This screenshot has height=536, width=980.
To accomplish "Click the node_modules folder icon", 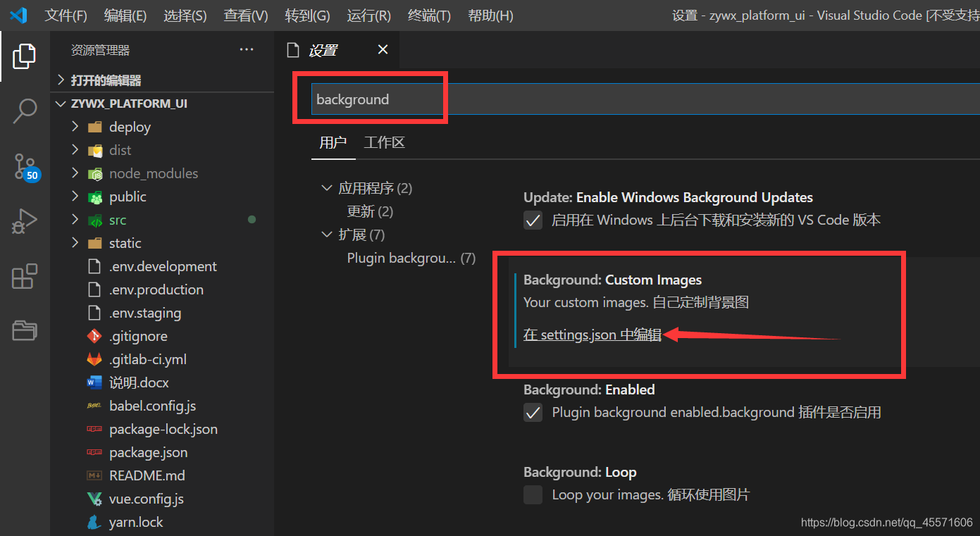I will pos(94,174).
